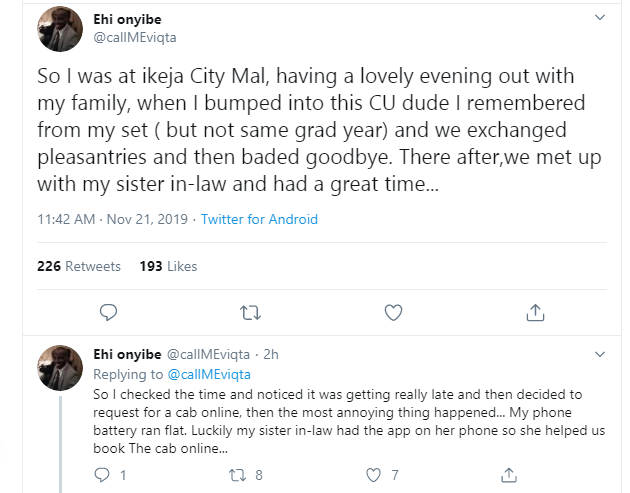Open main tweet options chevron menu
This screenshot has height=493, width=630.
click(600, 19)
